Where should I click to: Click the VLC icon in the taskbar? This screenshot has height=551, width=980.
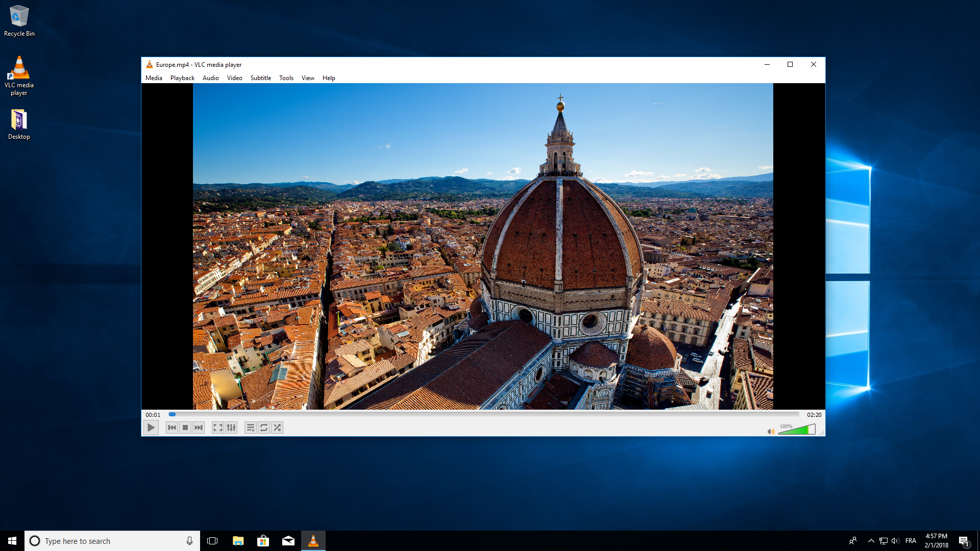pos(313,540)
